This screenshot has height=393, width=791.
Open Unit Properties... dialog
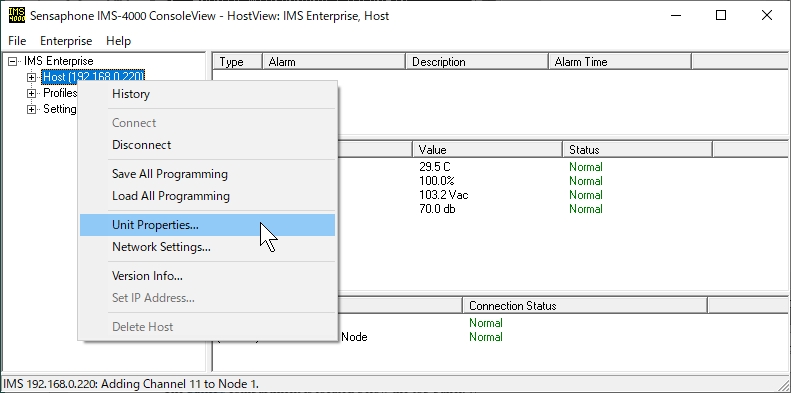[x=207, y=225]
